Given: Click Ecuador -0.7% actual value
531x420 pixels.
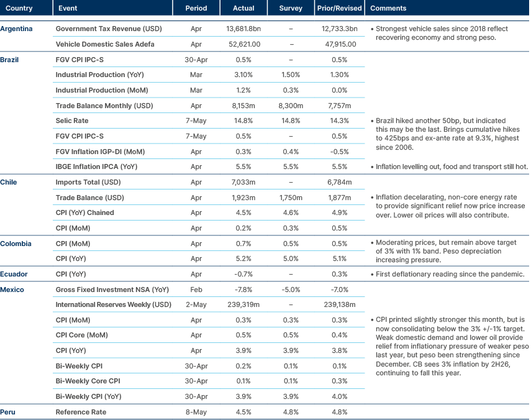Looking at the screenshot, I should (x=243, y=275).
